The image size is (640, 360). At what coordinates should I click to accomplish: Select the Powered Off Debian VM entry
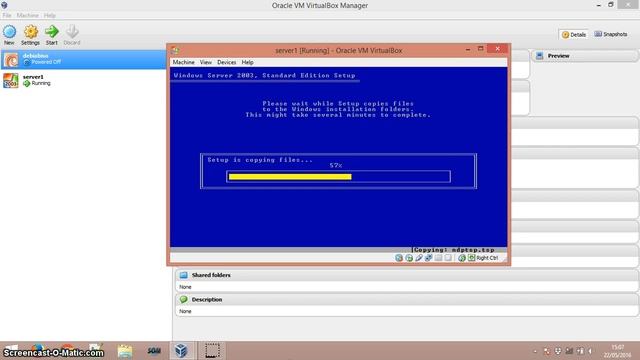tap(83, 59)
